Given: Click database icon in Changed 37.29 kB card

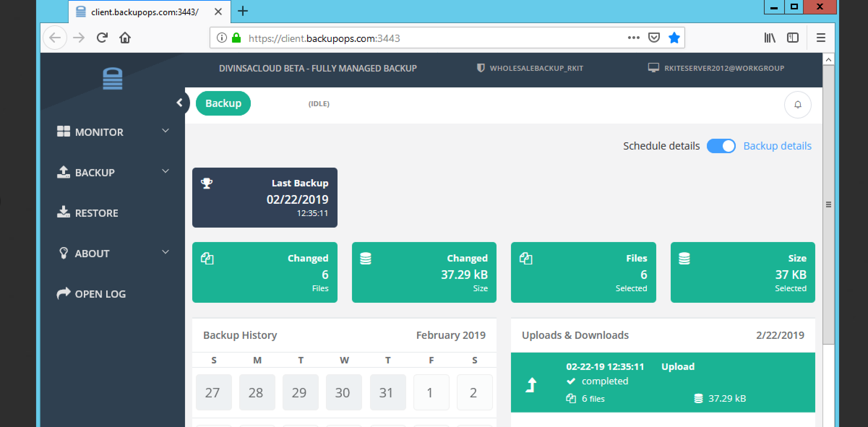Looking at the screenshot, I should coord(366,259).
